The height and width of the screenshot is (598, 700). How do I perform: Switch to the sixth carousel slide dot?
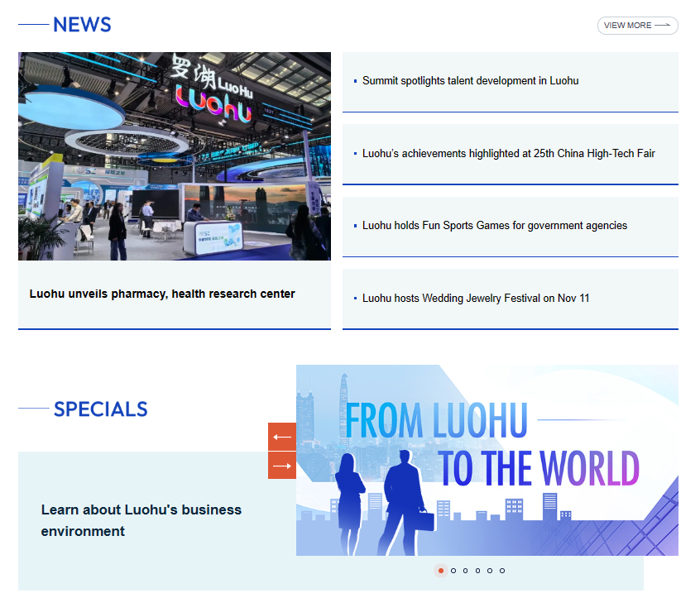502,571
